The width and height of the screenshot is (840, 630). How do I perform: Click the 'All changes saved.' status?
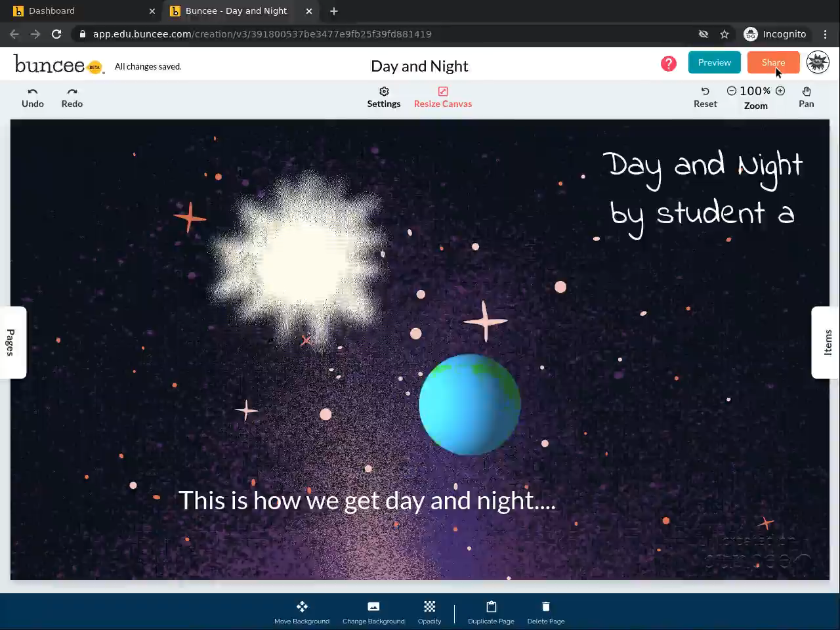148,66
